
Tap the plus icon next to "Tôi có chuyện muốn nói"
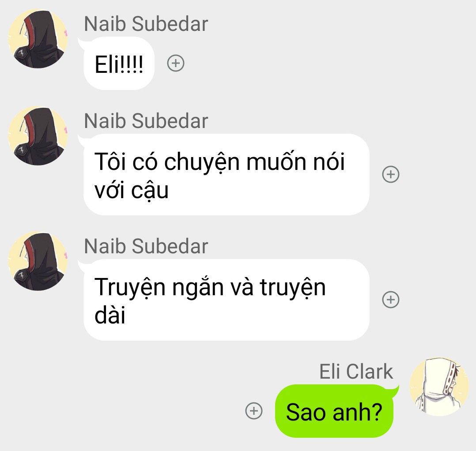tap(390, 174)
